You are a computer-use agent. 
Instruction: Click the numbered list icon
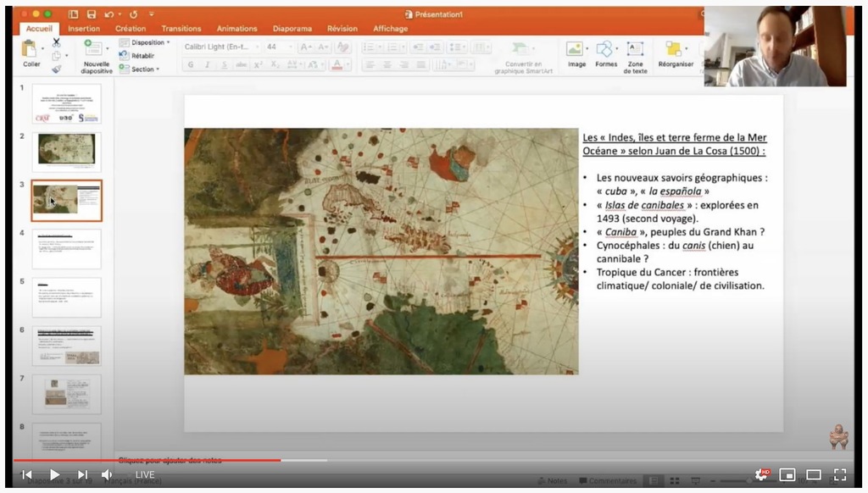click(x=392, y=47)
